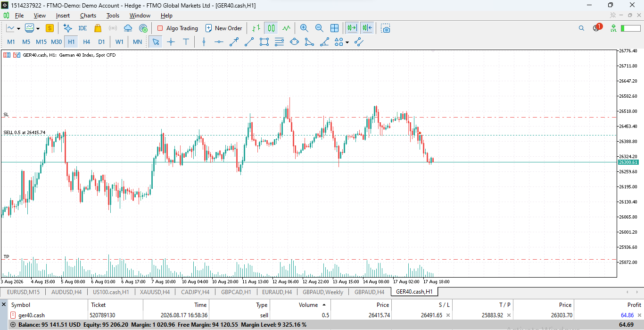Toggle chart shift from right edge
Viewport: 644px width, 330px height.
tap(367, 28)
